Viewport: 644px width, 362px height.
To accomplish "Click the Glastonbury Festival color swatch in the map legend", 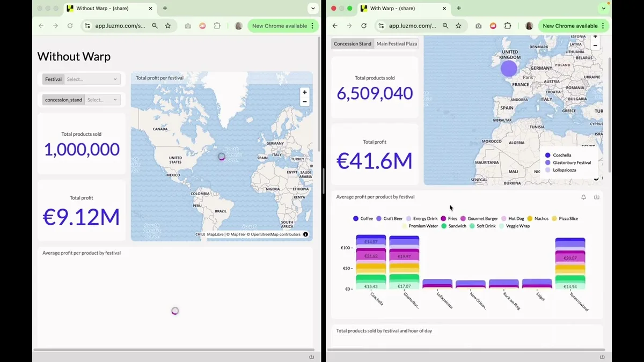I will pos(547,162).
